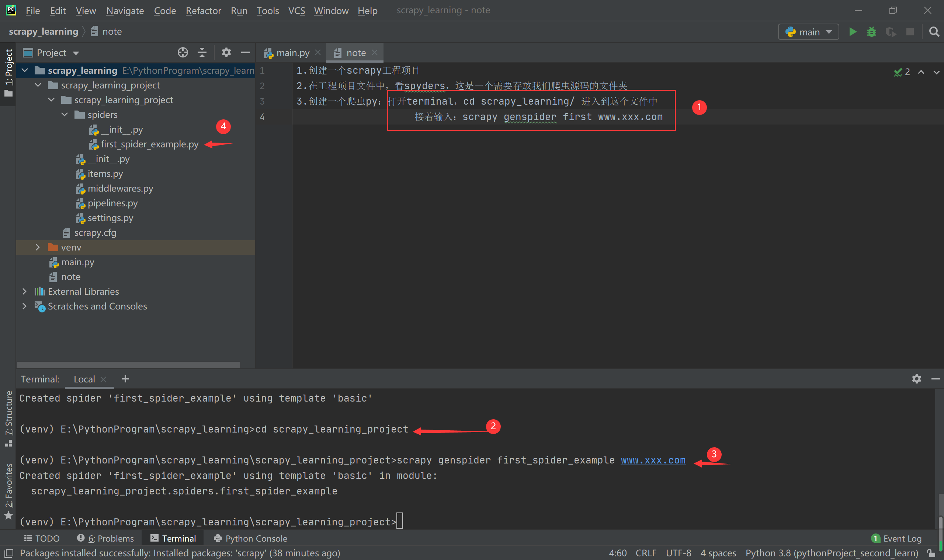Viewport: 944px width, 560px height.
Task: Collapse the scrapy_learning root folder
Action: 25,70
